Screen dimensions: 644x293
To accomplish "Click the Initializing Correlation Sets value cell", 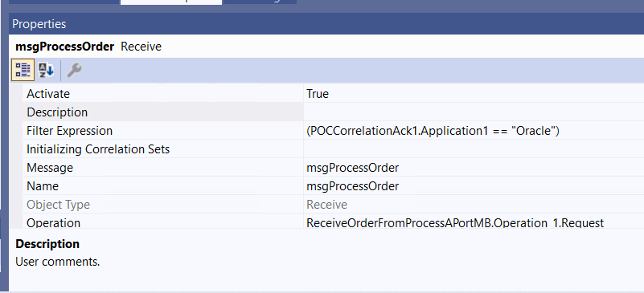I will click(474, 149).
